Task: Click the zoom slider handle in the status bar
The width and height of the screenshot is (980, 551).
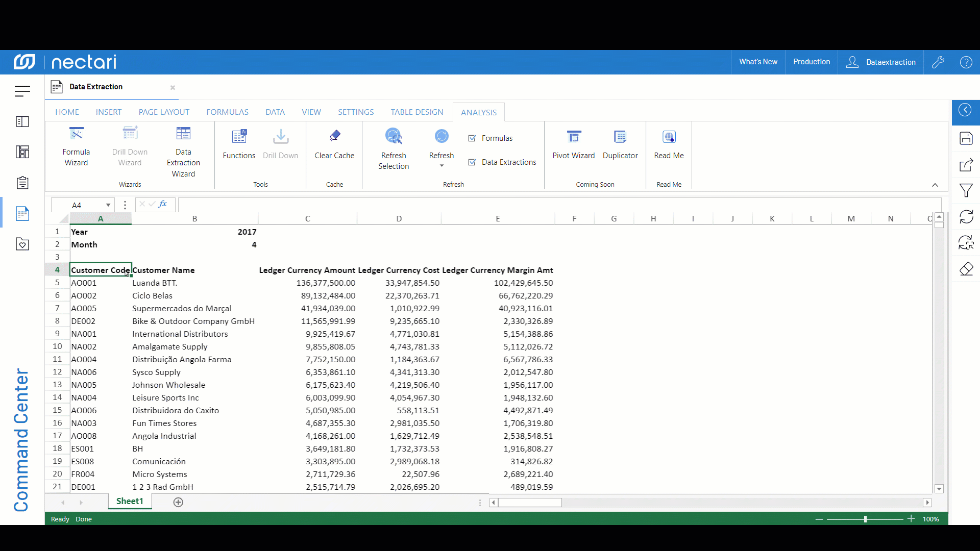Action: click(x=865, y=519)
